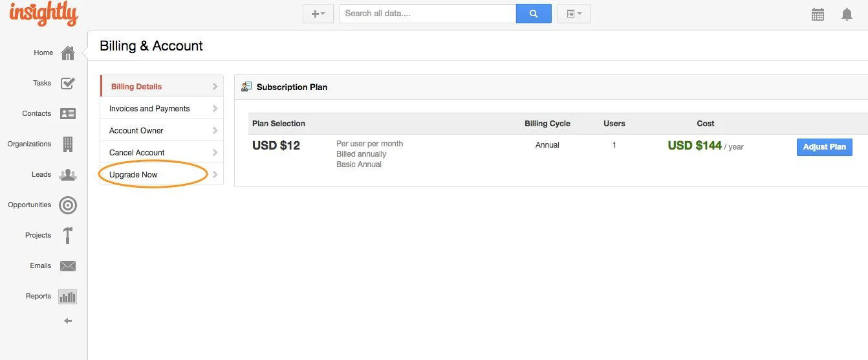The image size is (868, 360).
Task: Click the Per user per month text
Action: 369,144
